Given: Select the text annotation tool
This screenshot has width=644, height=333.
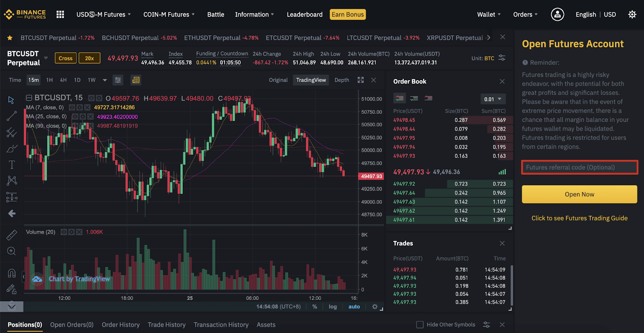Looking at the screenshot, I should 12,164.
